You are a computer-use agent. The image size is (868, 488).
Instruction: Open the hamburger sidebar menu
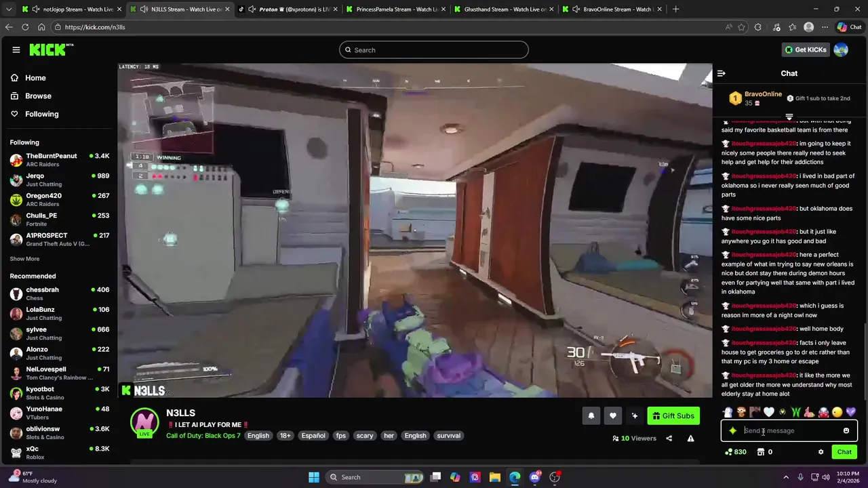[x=16, y=49]
